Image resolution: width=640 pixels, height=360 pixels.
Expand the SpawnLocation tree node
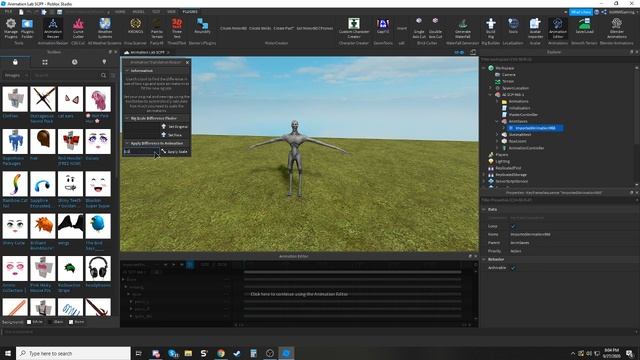[x=490, y=88]
